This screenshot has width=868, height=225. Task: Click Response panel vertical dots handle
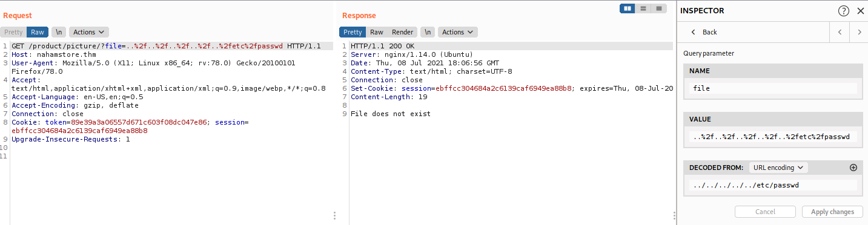674,215
